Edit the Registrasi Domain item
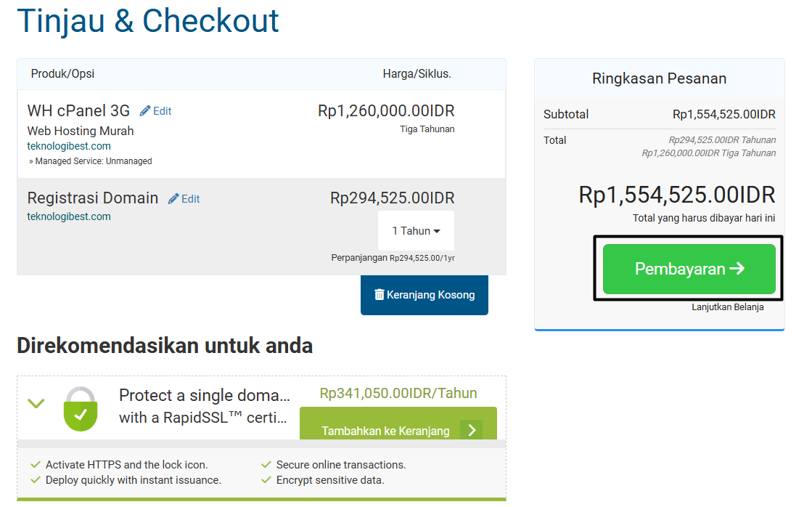812x507 pixels. [x=184, y=198]
